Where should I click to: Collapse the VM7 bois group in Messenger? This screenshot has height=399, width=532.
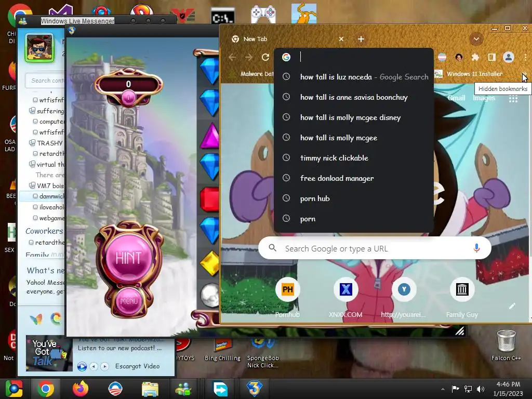coord(32,185)
